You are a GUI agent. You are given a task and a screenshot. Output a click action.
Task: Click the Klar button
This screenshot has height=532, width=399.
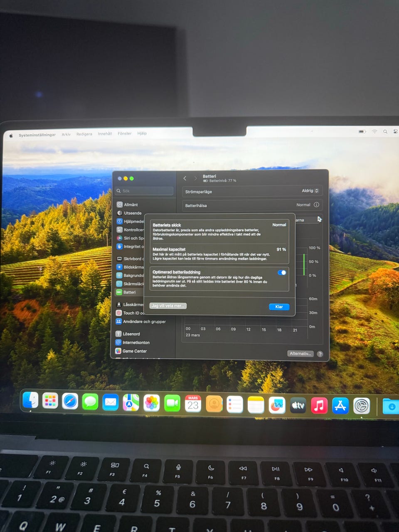[279, 307]
